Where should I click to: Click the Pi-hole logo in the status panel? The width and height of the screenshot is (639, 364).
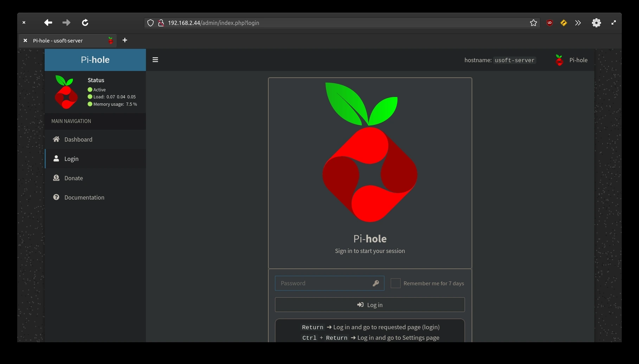[x=66, y=92]
